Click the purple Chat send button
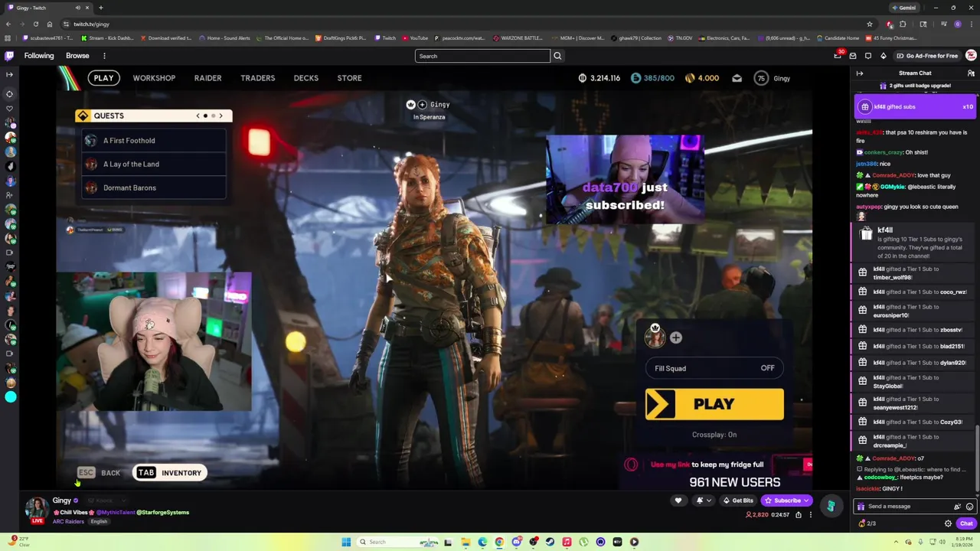Viewport: 980px width, 551px height. point(966,523)
